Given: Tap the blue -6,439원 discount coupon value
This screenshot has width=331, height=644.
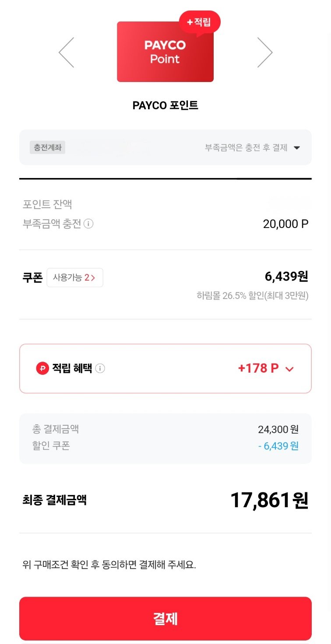Looking at the screenshot, I should 278,446.
